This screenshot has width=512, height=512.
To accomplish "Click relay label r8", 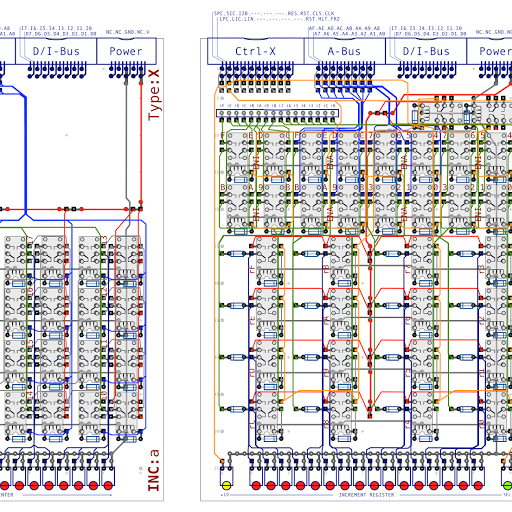I will tap(326, 424).
